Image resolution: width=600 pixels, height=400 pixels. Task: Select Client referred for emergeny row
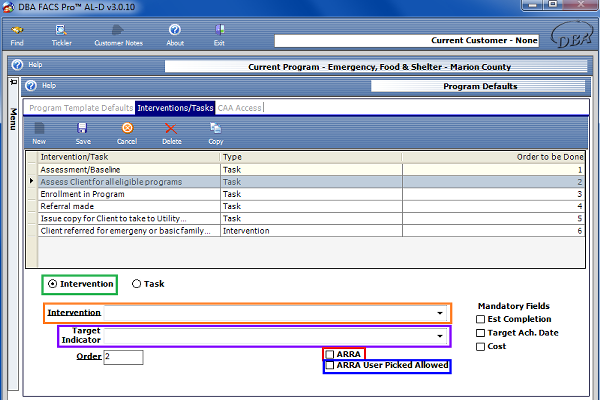click(x=311, y=231)
